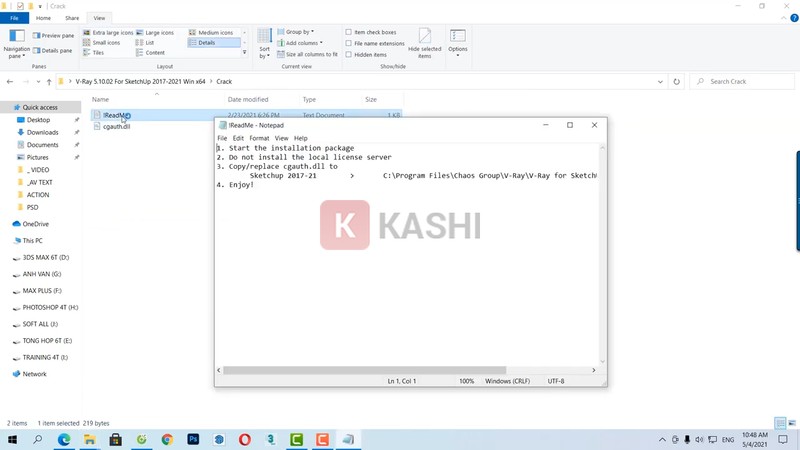The height and width of the screenshot is (450, 800).
Task: Select Quick access in navigation pane
Action: [x=40, y=107]
